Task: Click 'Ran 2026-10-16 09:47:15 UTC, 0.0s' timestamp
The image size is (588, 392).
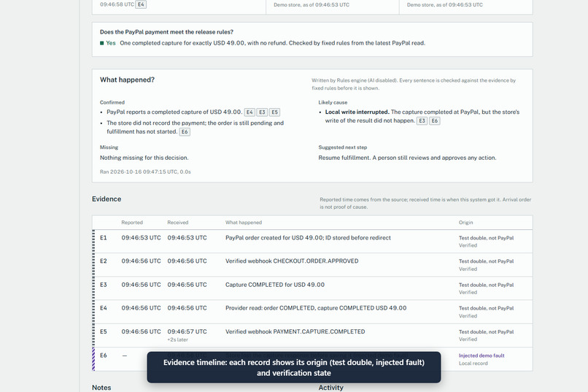Action: coord(145,172)
